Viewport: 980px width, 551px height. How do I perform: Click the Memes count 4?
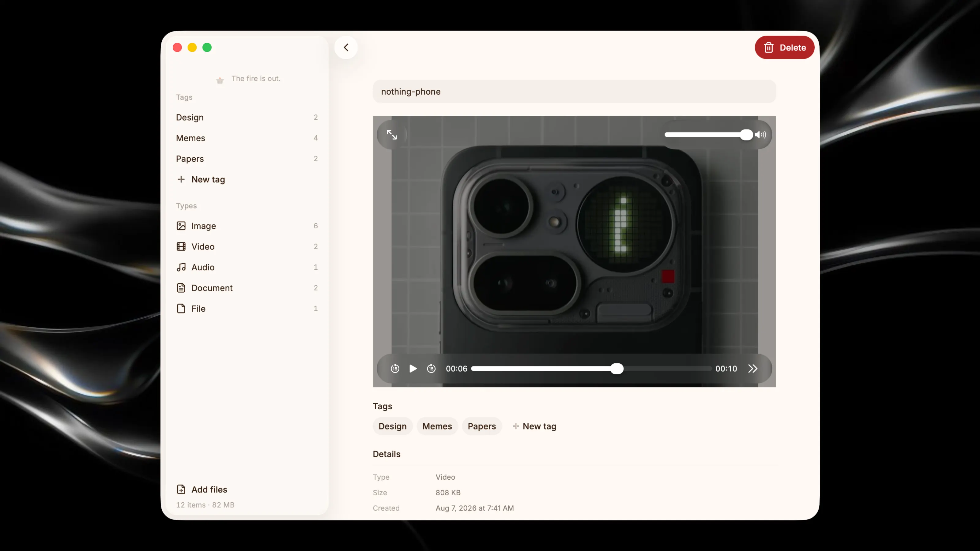tap(315, 138)
